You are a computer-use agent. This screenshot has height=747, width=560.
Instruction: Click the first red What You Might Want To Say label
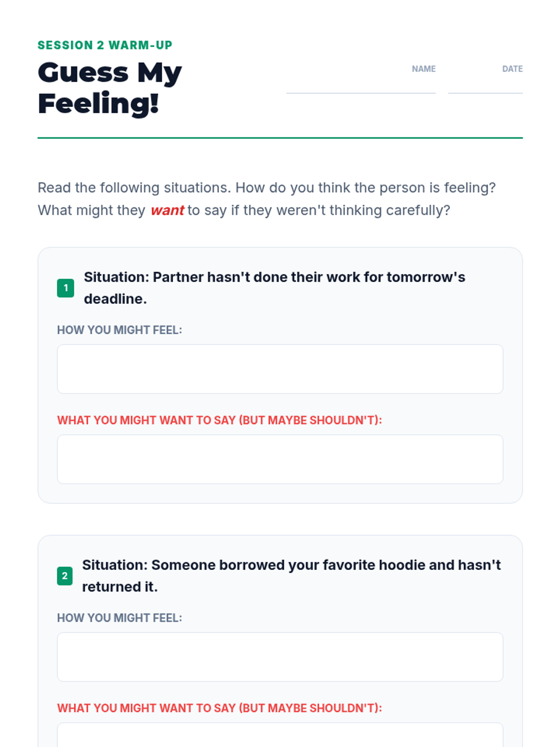pos(219,420)
